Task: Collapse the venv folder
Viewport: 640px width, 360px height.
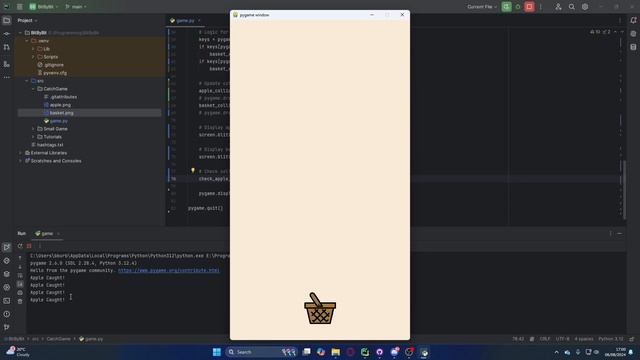Action: click(x=27, y=41)
